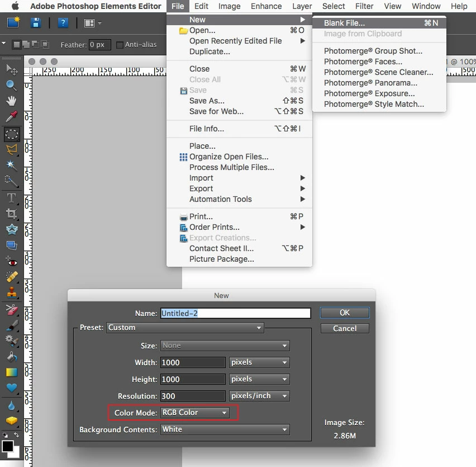
Task: Open the Help menu
Action: tap(459, 6)
